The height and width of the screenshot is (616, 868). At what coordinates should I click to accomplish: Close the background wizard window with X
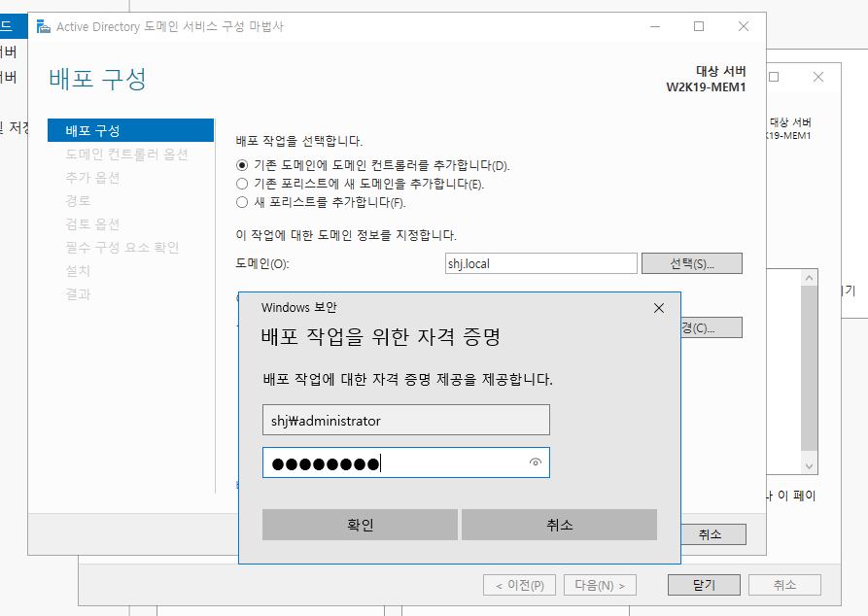(x=818, y=77)
